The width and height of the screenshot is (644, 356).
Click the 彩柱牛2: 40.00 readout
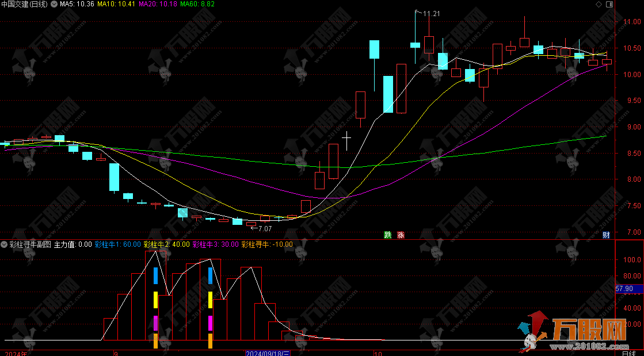click(167, 244)
